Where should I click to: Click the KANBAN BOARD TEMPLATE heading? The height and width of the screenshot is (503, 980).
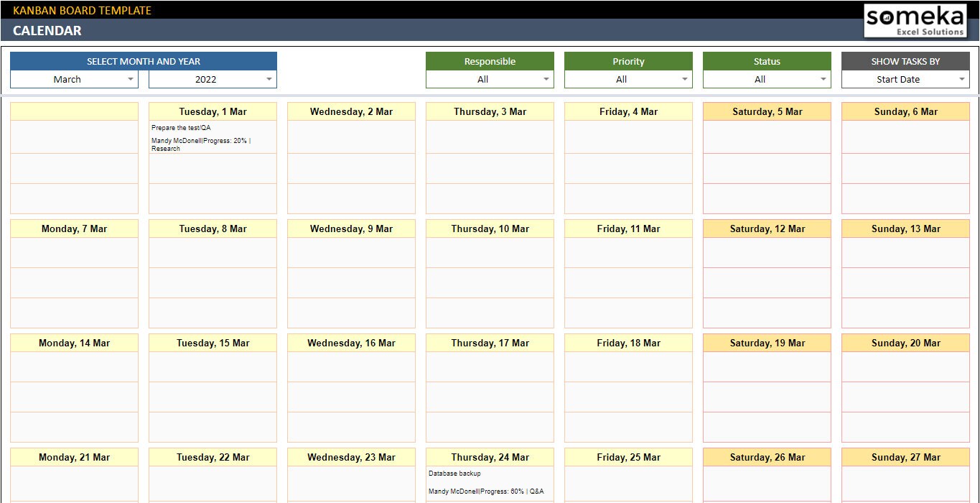[x=82, y=10]
